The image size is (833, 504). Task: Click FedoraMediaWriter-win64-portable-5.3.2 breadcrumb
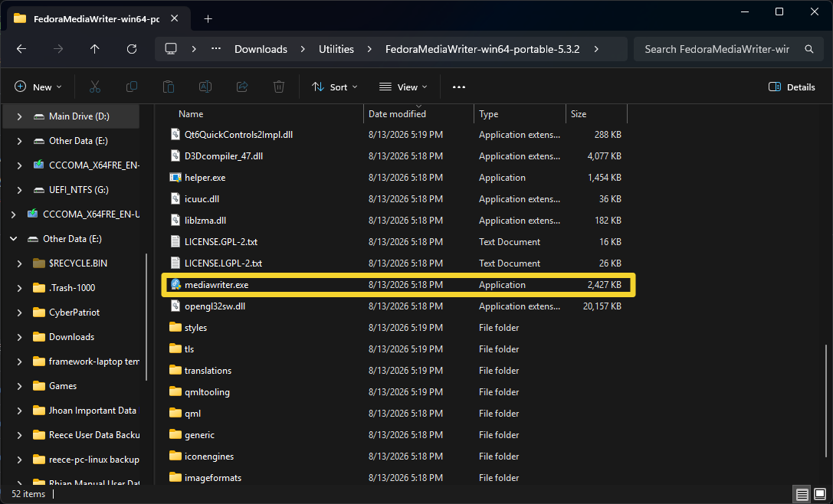tap(482, 49)
